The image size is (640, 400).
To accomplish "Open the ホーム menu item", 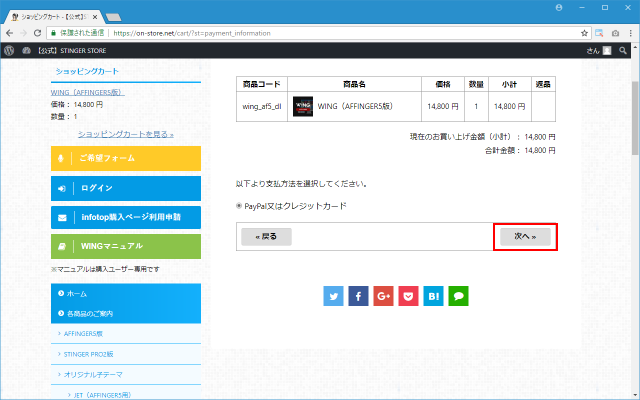I will point(76,294).
